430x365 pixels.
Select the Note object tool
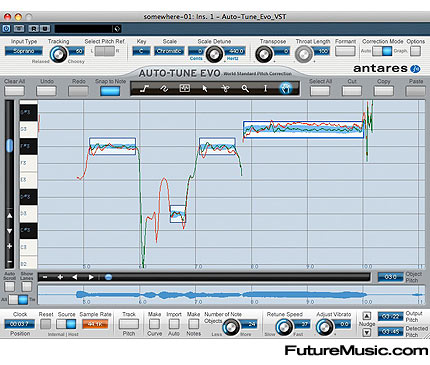(x=184, y=89)
